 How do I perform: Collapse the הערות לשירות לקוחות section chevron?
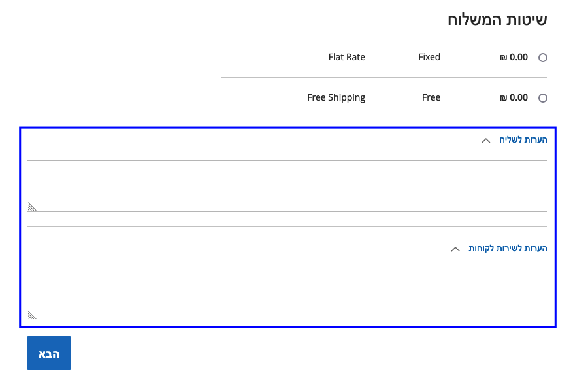pos(455,249)
